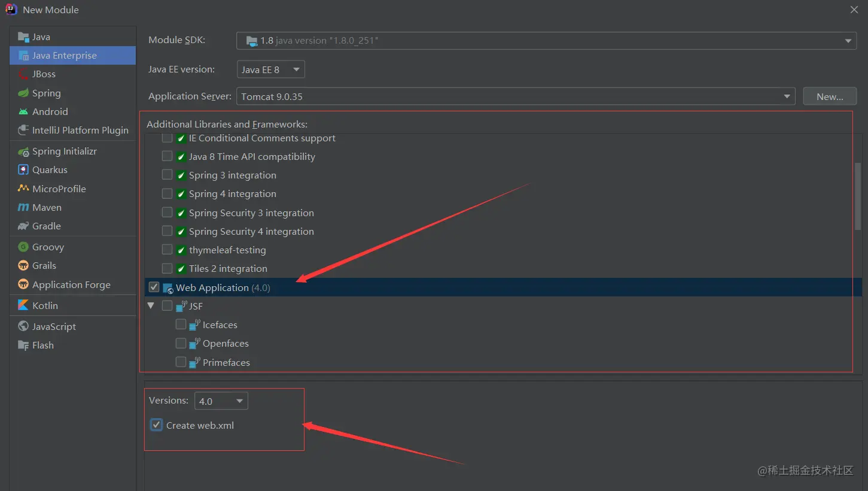The width and height of the screenshot is (868, 491).
Task: Click the Web Application framework icon
Action: coord(168,288)
